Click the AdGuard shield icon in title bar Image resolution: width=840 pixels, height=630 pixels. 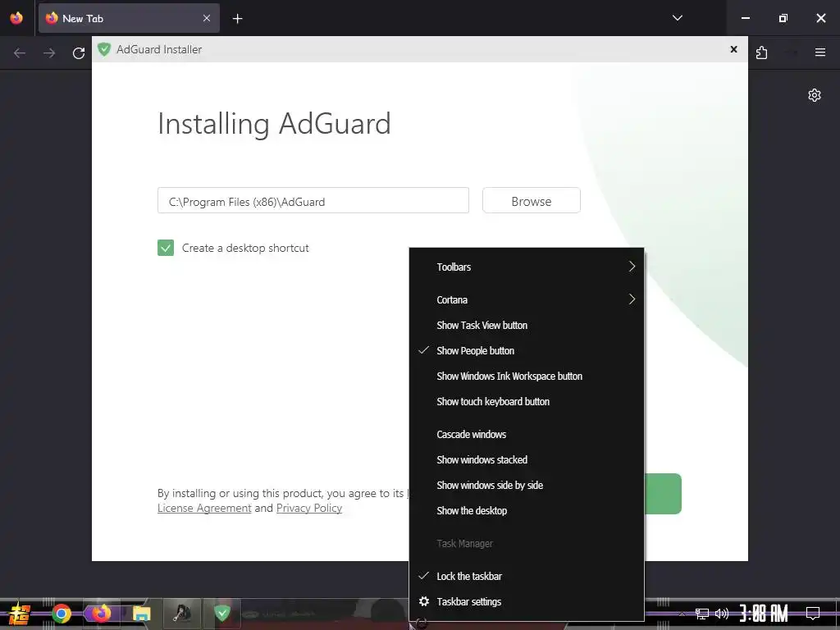pos(104,49)
